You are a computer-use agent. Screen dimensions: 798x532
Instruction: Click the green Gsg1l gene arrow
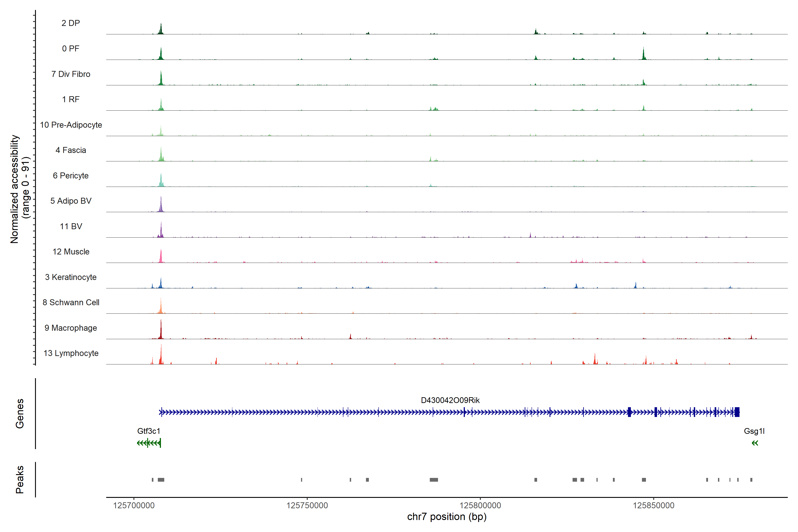[x=755, y=443]
